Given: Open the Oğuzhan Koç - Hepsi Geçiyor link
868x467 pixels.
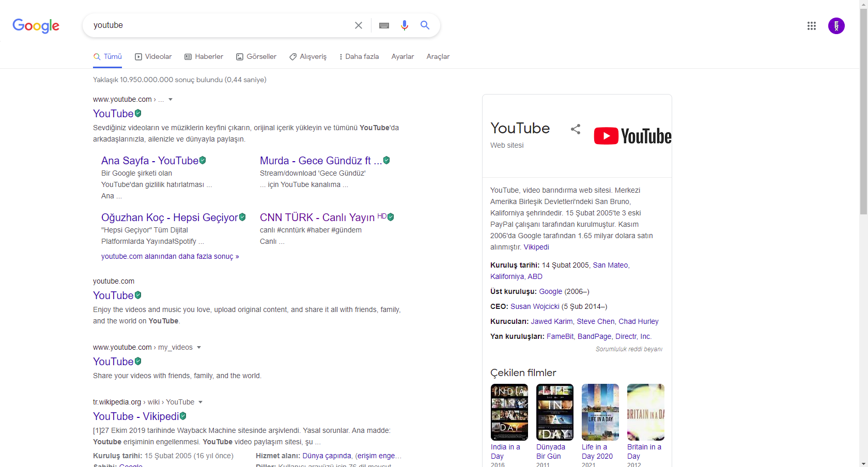Looking at the screenshot, I should click(169, 217).
